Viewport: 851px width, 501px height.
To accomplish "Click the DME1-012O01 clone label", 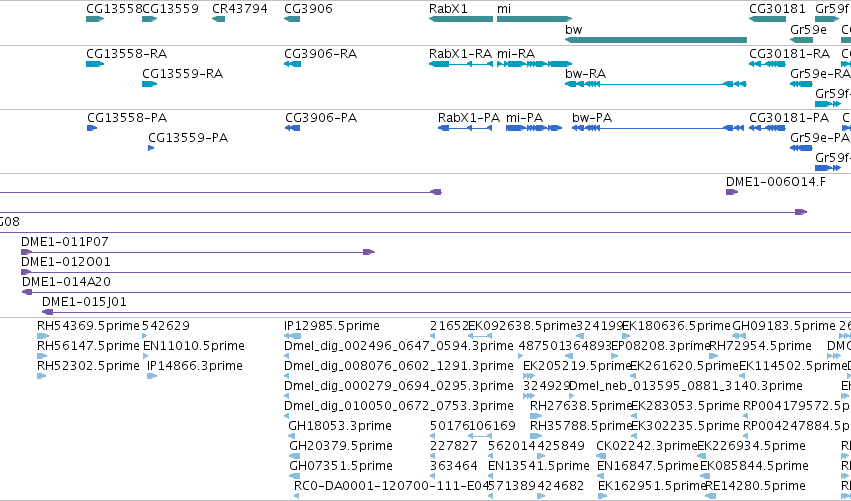I will 66,262.
